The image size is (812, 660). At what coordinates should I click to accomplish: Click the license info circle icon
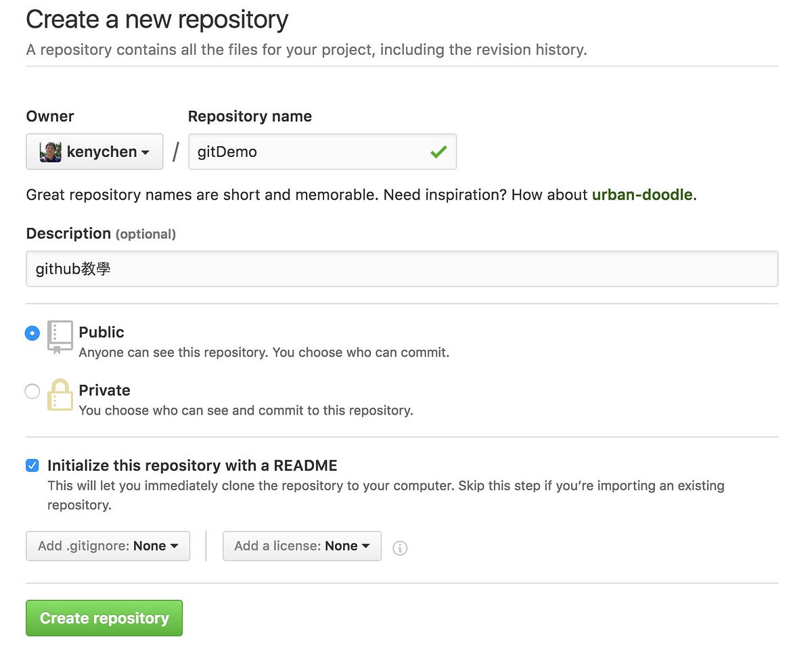pyautogui.click(x=400, y=548)
